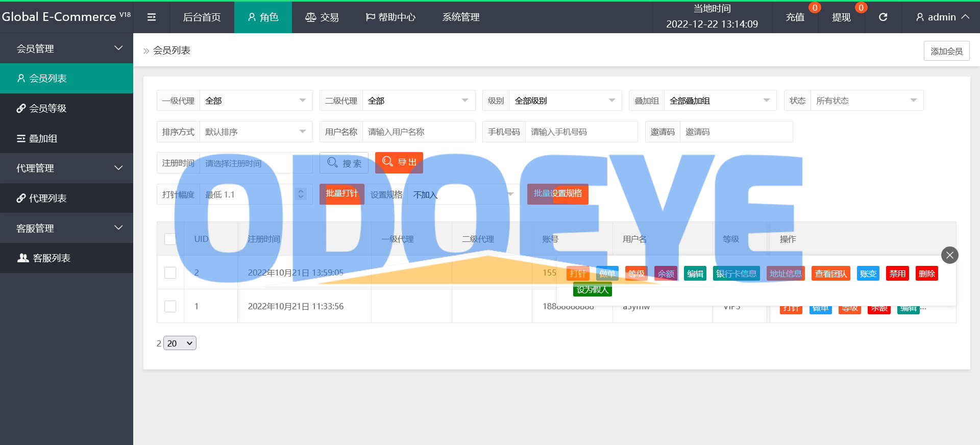
Task: Open the 叠加组 filter dropdown
Action: click(720, 101)
